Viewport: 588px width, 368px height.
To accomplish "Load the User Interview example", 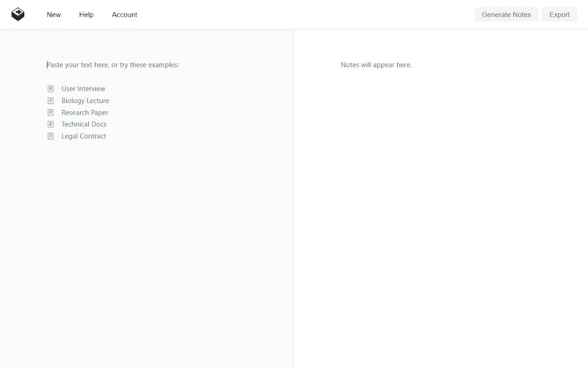I will pos(83,89).
